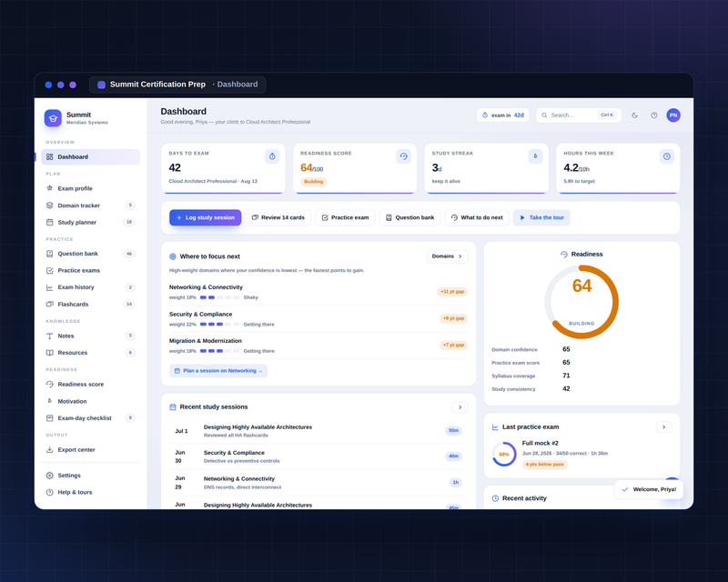This screenshot has height=582, width=728.
Task: Click What to do next button
Action: 477,217
